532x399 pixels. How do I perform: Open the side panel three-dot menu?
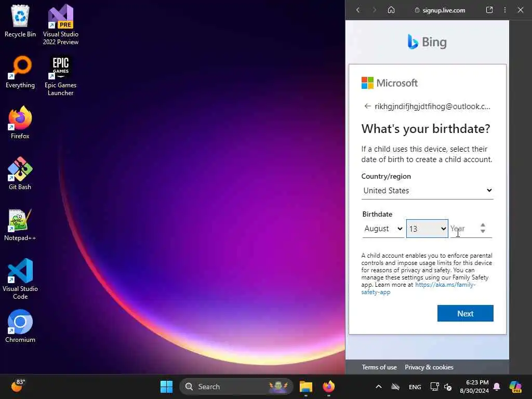coord(505,10)
